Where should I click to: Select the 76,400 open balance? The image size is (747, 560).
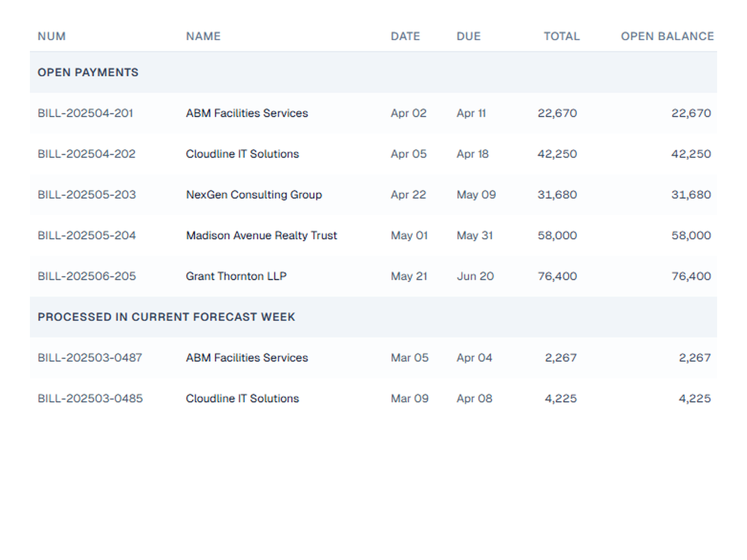click(691, 276)
